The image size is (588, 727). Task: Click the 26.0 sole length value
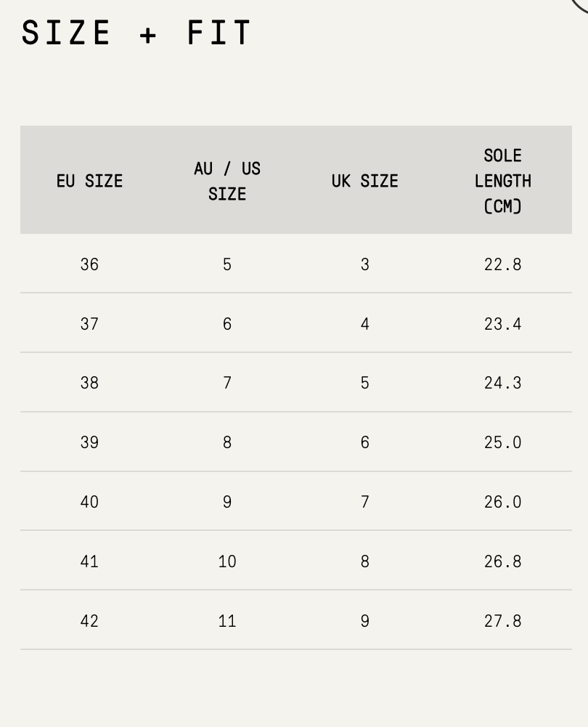503,502
